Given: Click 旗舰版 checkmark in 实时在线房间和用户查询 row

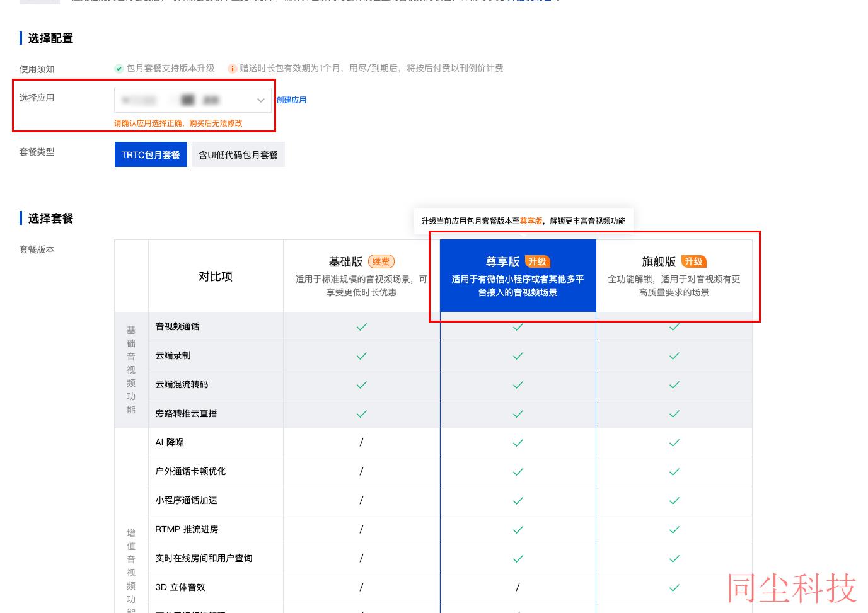Looking at the screenshot, I should pos(674,559).
